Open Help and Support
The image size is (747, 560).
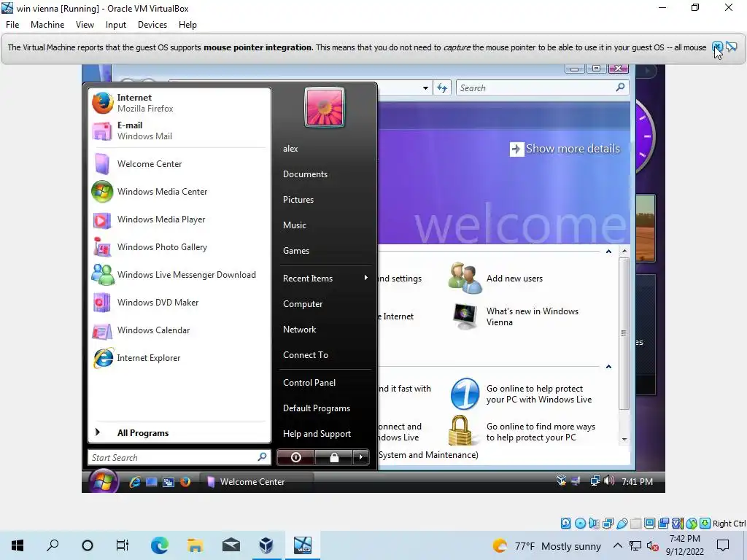click(x=325, y=434)
